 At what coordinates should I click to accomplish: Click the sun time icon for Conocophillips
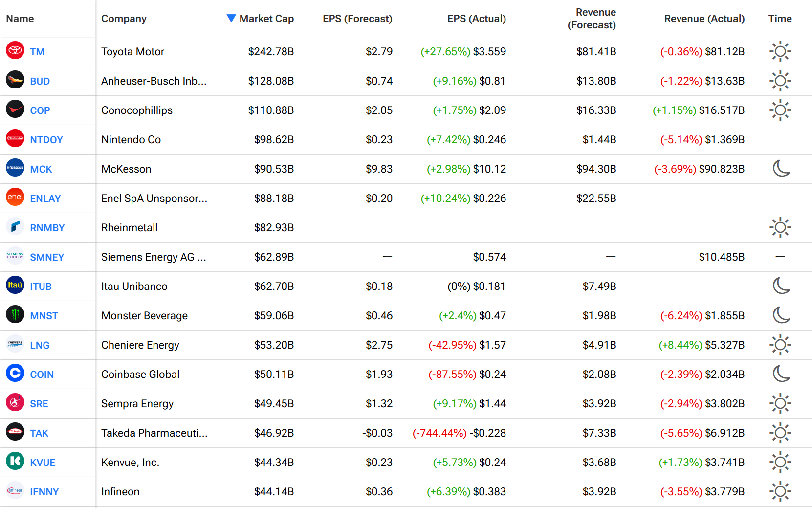[x=780, y=110]
